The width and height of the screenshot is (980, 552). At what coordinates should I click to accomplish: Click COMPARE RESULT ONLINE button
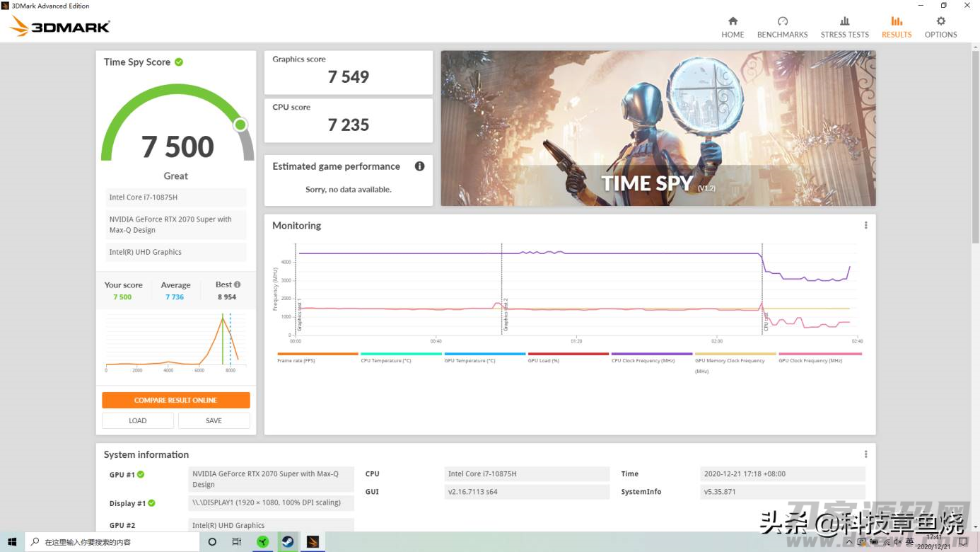(176, 400)
